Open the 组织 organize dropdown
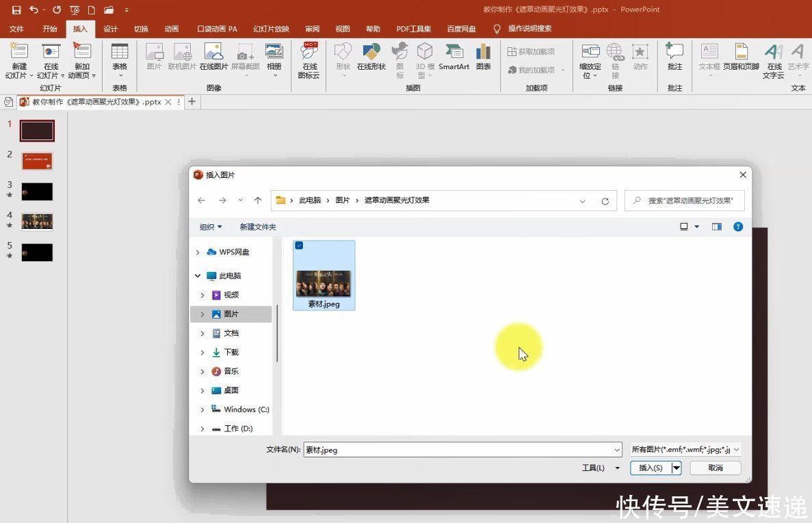The width and height of the screenshot is (812, 523). 211,226
